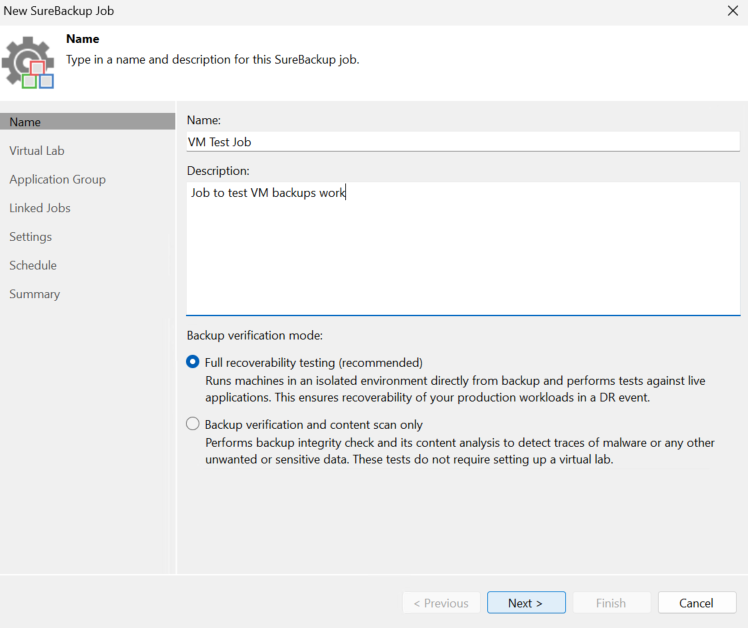Focus the Name field containing VM Test Job

click(463, 142)
